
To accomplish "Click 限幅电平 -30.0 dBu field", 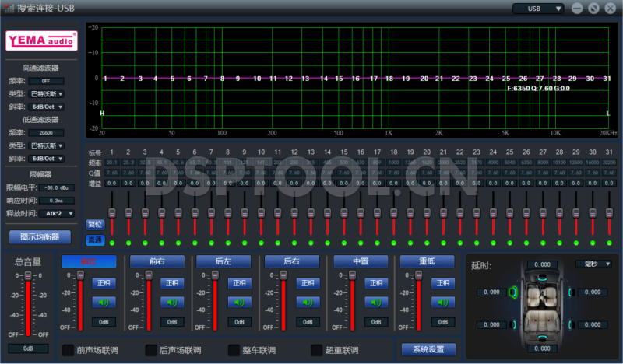I will pyautogui.click(x=57, y=187).
